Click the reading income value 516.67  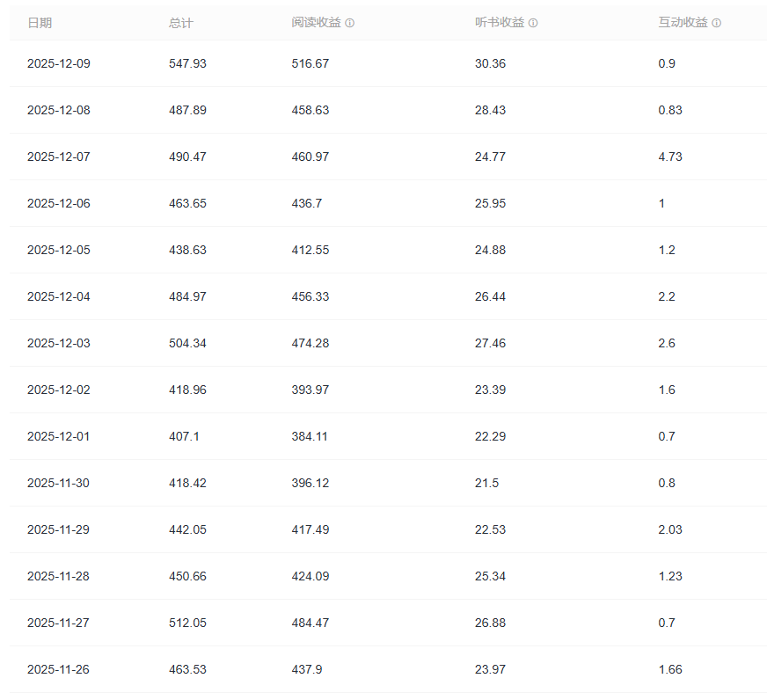[x=310, y=63]
